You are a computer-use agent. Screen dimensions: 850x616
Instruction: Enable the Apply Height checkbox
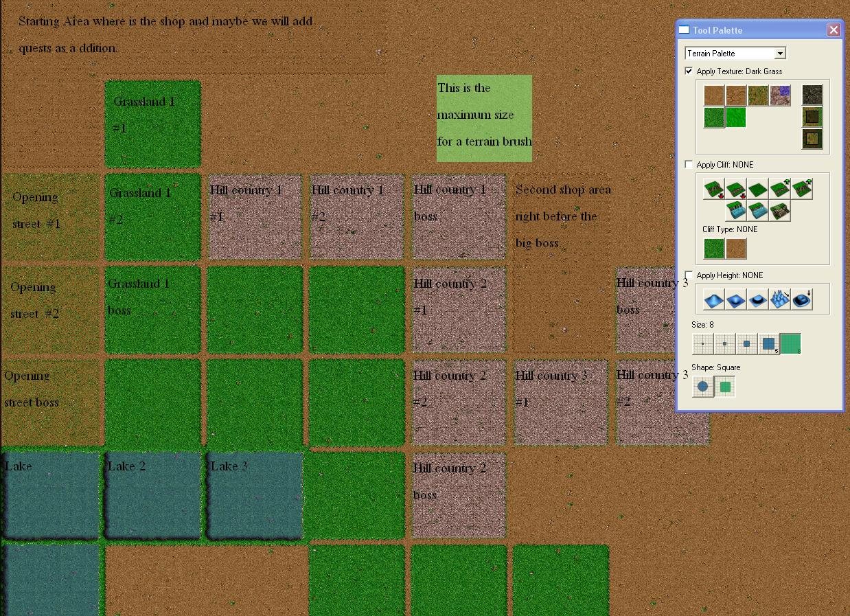tap(689, 275)
